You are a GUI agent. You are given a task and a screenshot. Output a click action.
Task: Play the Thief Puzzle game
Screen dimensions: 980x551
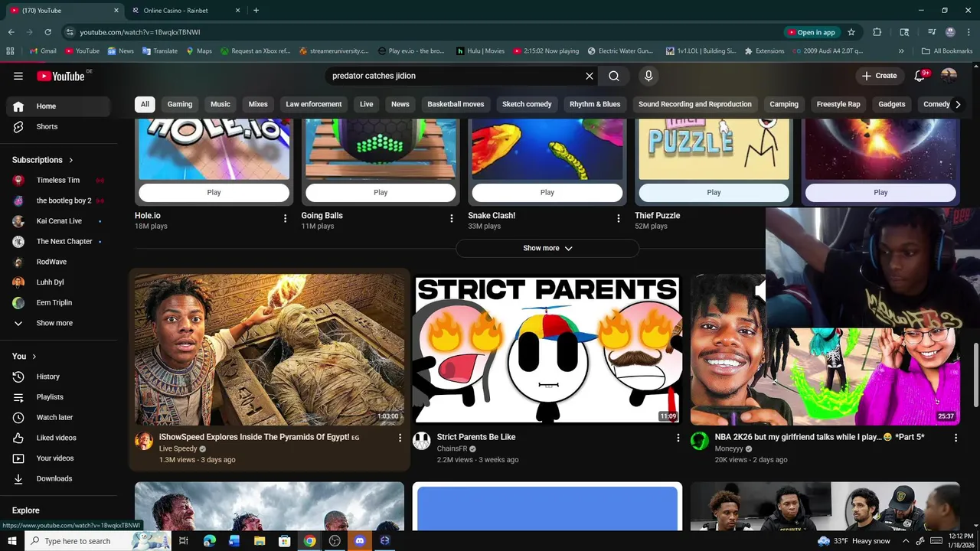click(x=714, y=192)
